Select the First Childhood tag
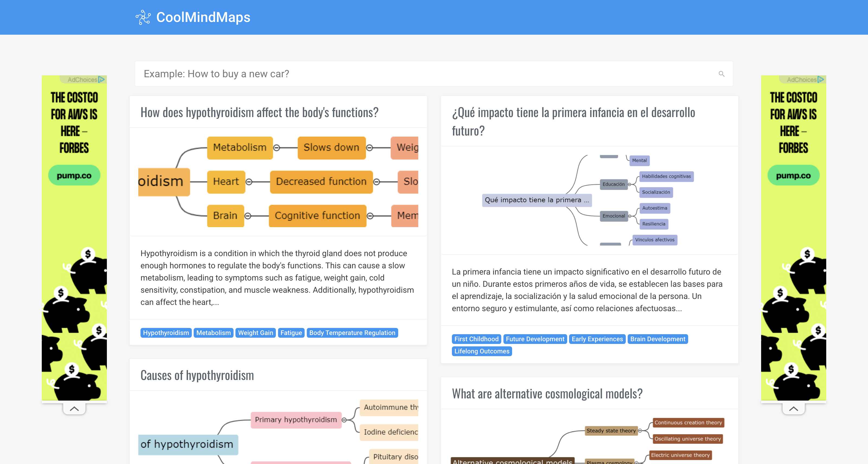868x464 pixels. (477, 339)
